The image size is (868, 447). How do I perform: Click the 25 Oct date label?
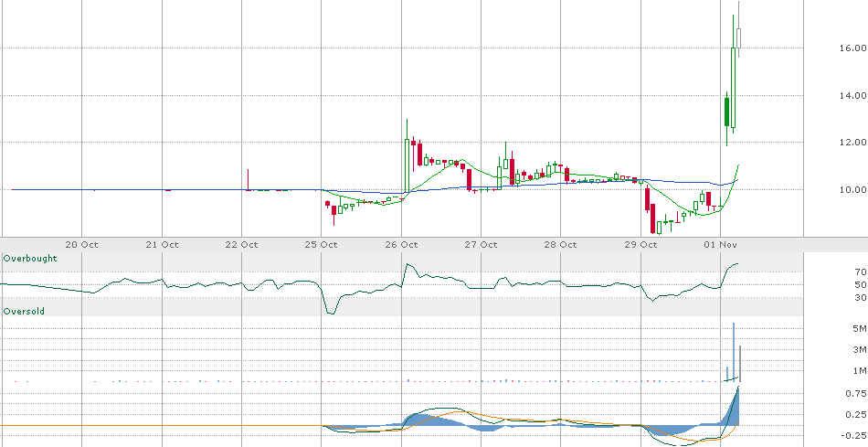[322, 245]
